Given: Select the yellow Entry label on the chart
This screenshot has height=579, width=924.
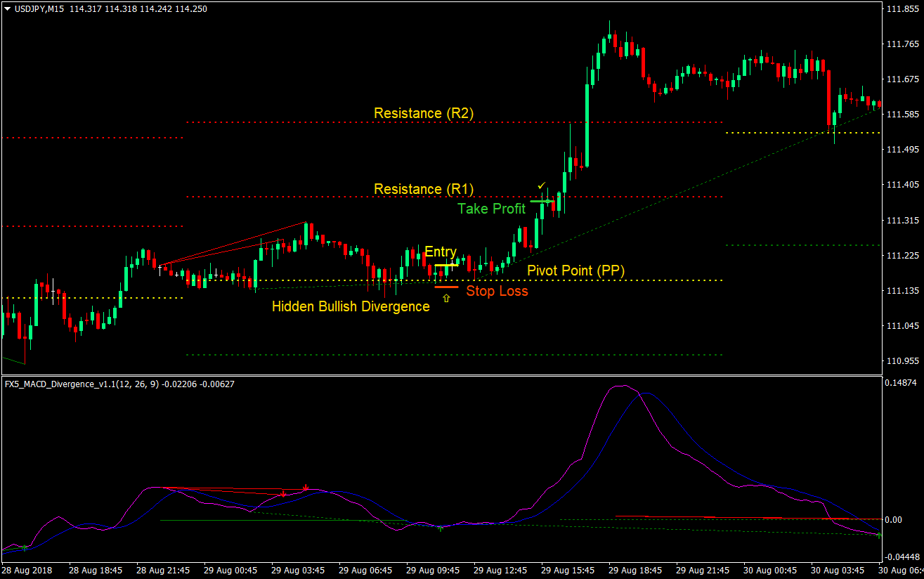Looking at the screenshot, I should pyautogui.click(x=441, y=252).
